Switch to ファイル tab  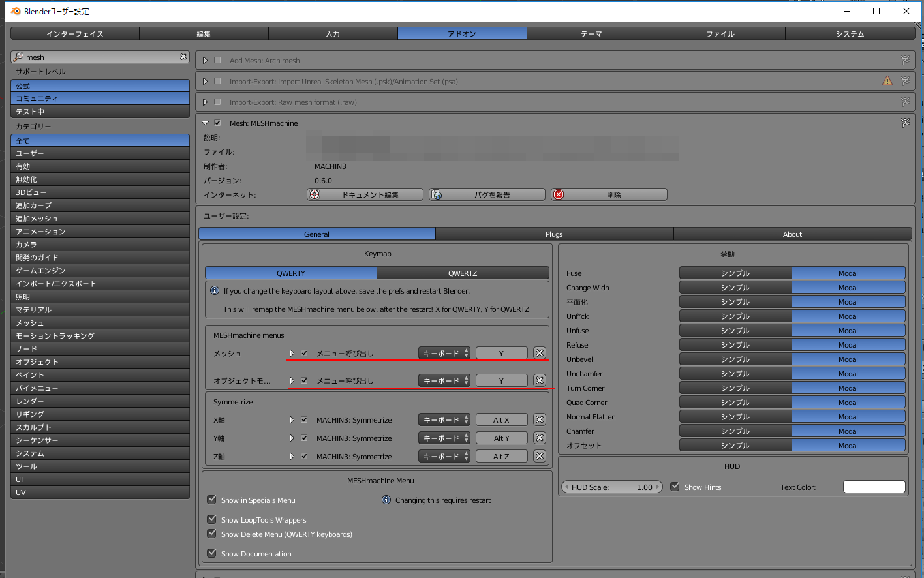(720, 33)
